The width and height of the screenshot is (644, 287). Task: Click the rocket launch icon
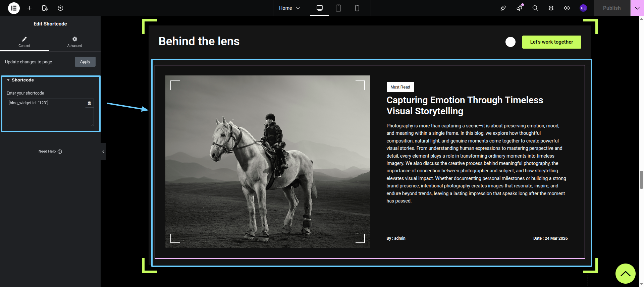click(x=503, y=8)
